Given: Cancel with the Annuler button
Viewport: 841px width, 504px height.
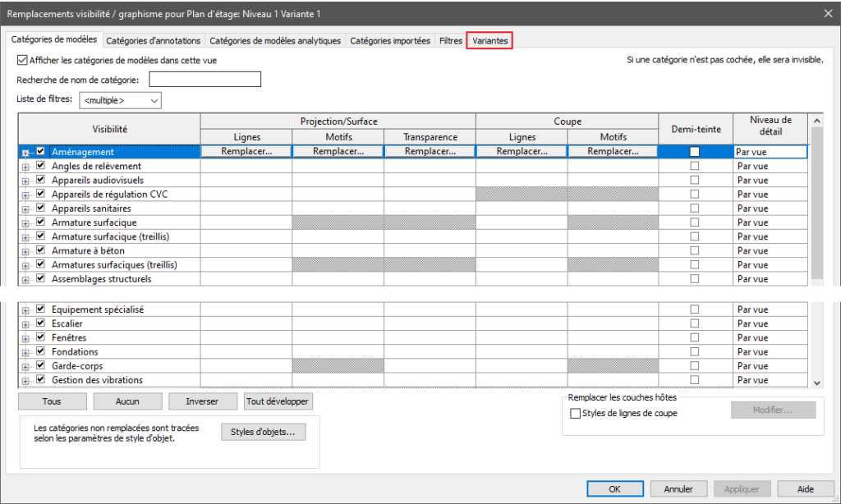Looking at the screenshot, I should 678,489.
